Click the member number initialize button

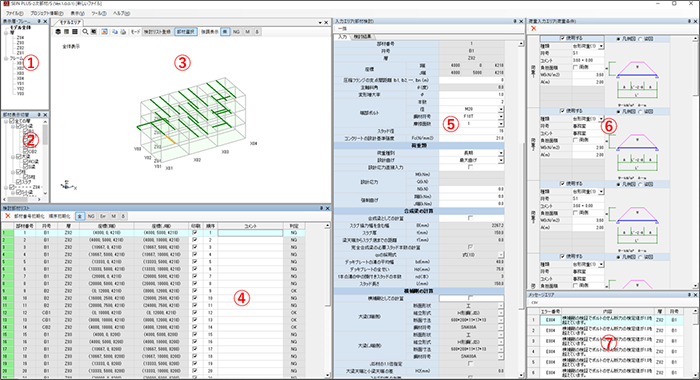(x=29, y=216)
